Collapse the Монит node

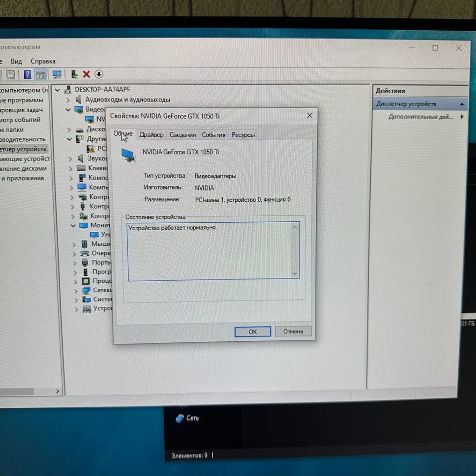click(73, 225)
